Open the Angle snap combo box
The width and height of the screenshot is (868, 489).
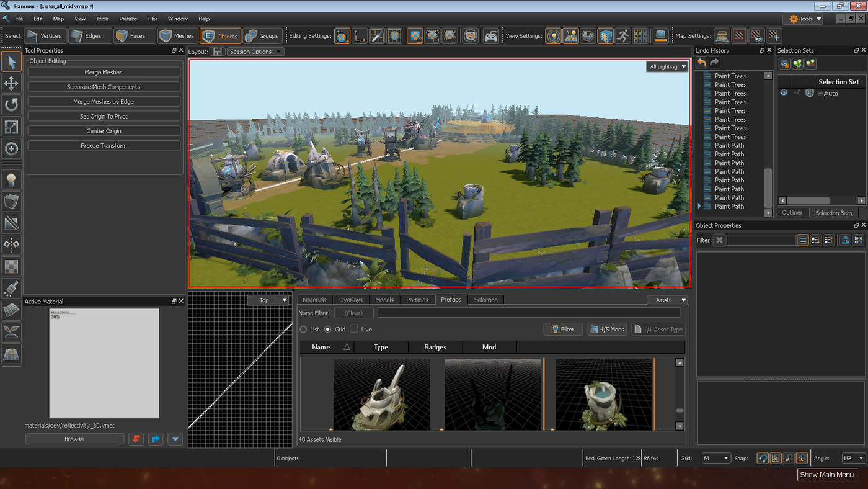pos(853,459)
